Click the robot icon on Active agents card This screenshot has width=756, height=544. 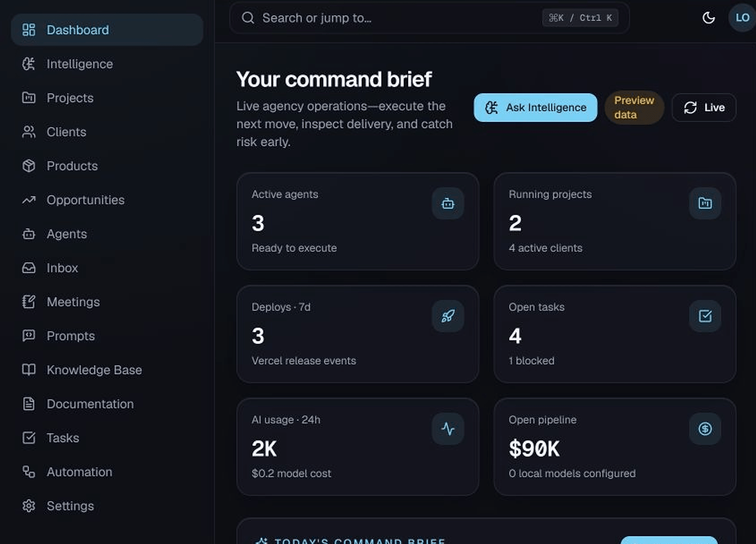pos(448,204)
